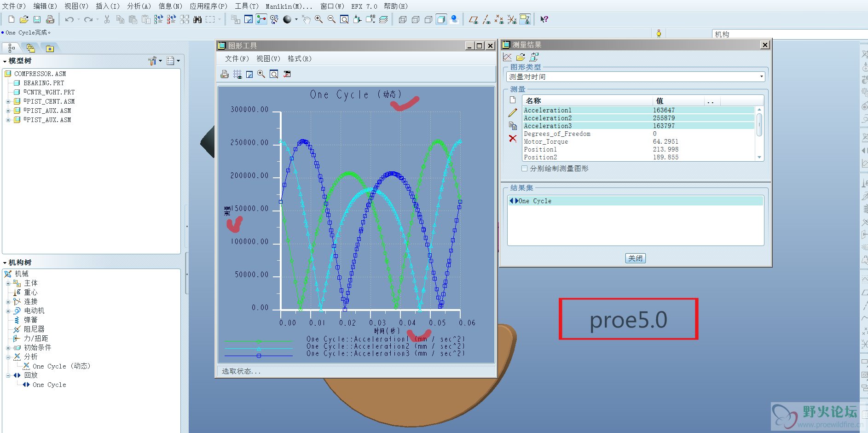868x433 pixels.
Task: Open the View menu in Graph Tool window
Action: pos(268,59)
